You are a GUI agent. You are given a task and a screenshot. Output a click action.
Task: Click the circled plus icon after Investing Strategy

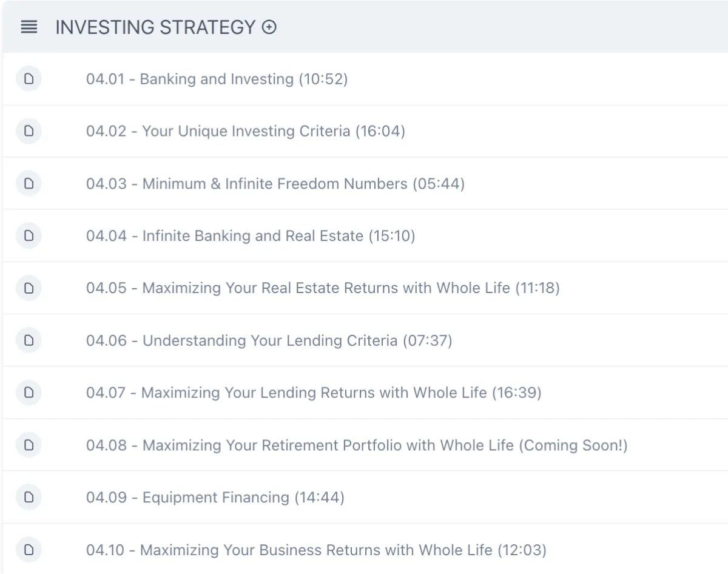(x=269, y=27)
